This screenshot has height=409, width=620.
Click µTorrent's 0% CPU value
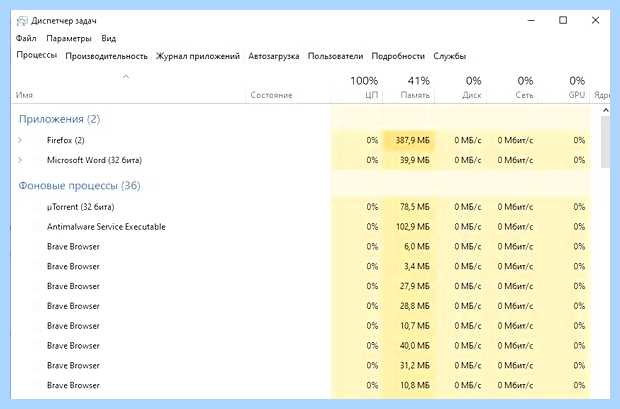tap(372, 207)
